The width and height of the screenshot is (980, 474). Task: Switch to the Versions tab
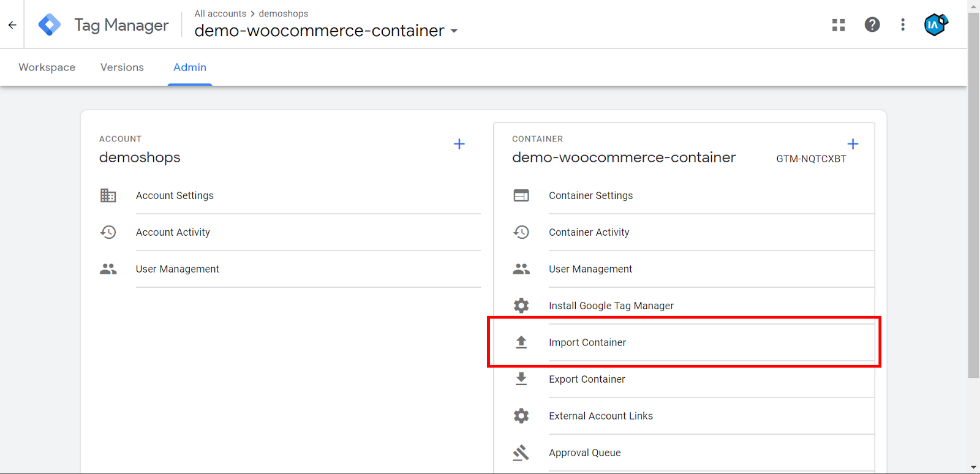coord(122,67)
